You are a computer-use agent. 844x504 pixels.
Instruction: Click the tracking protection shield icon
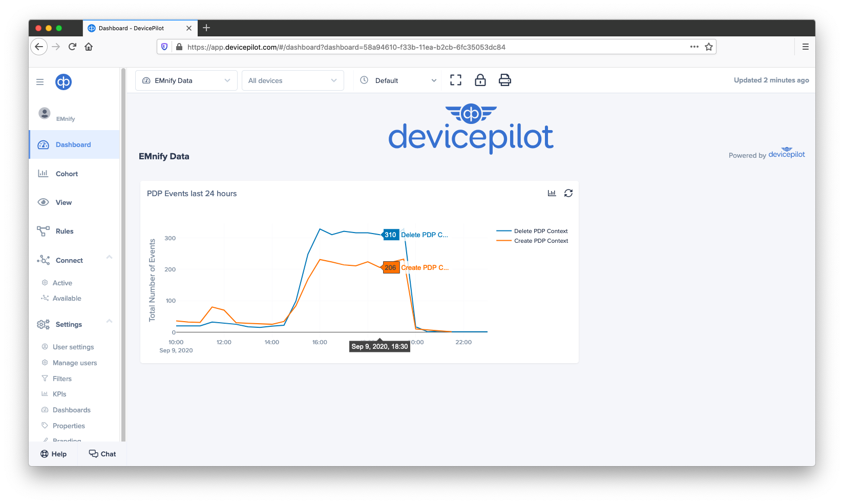click(x=164, y=47)
